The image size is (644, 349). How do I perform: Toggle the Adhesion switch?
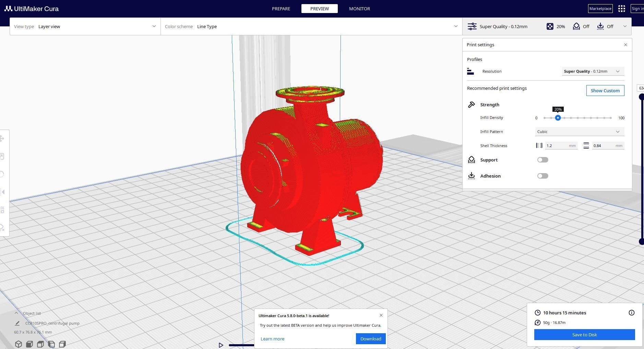[x=542, y=176]
